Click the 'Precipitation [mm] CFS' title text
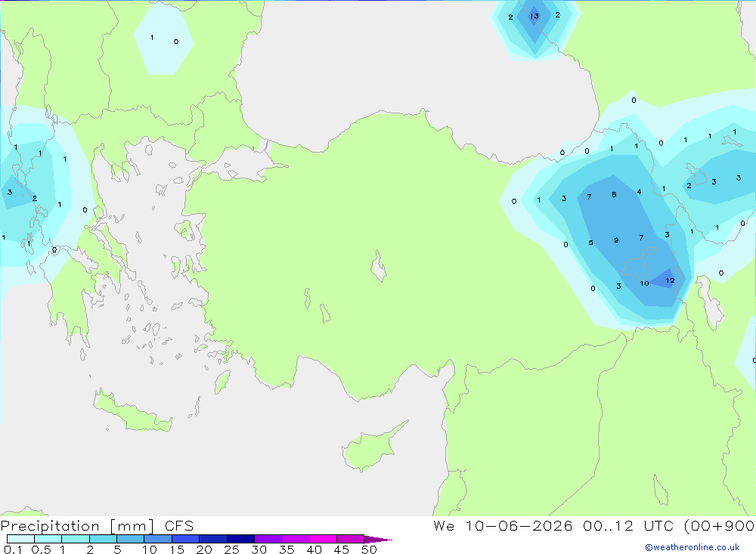The image size is (756, 554). (97, 526)
